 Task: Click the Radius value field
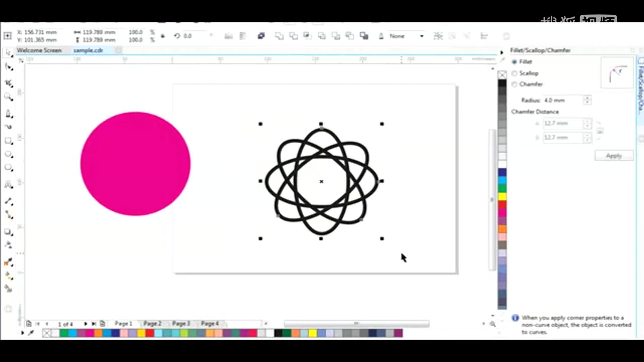pyautogui.click(x=563, y=100)
